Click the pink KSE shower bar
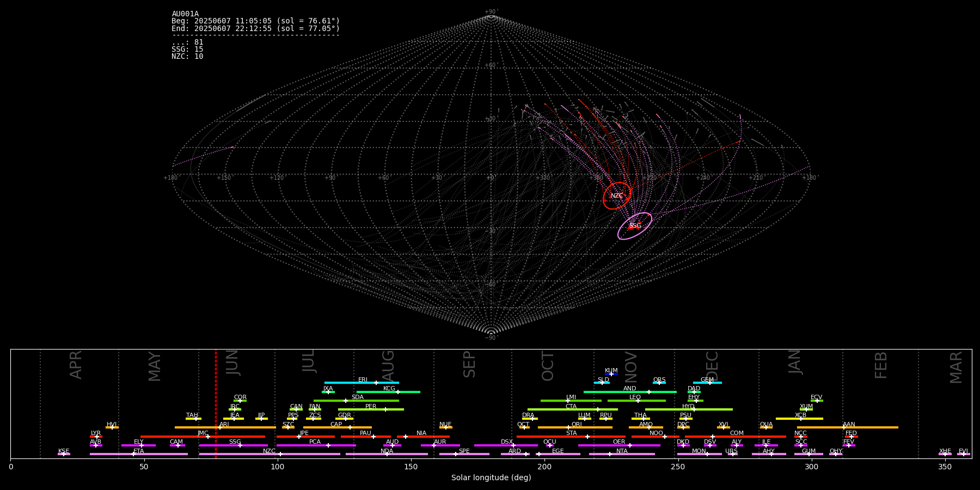This screenshot has height=490, width=980. pos(64,454)
